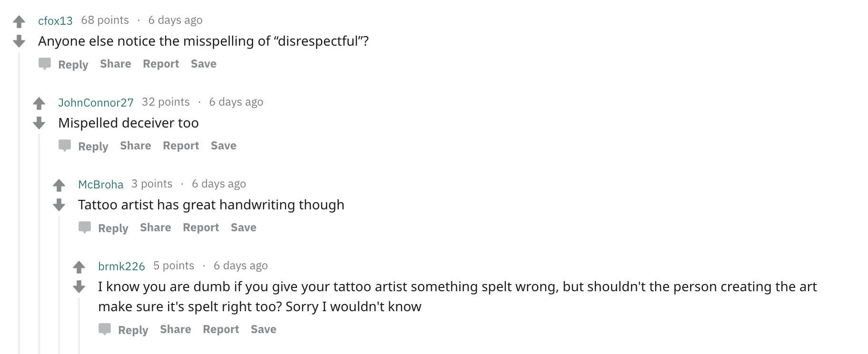Viewport: 868px width, 354px height.
Task: Visit McBroha's profile page
Action: coord(100,184)
